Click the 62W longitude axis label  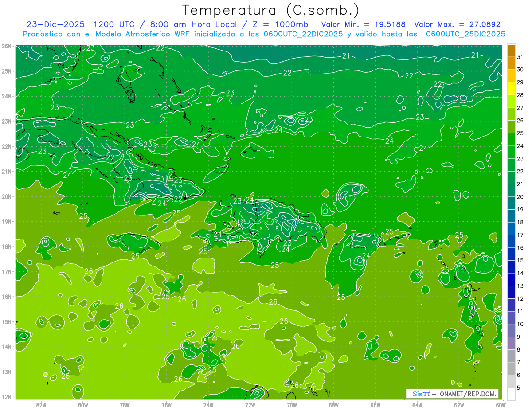(459, 405)
